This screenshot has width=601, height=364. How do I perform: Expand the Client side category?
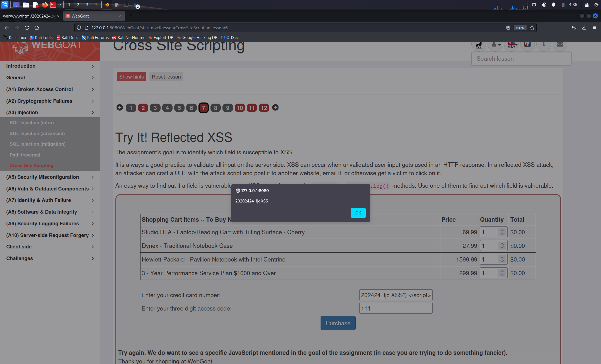pyautogui.click(x=50, y=247)
